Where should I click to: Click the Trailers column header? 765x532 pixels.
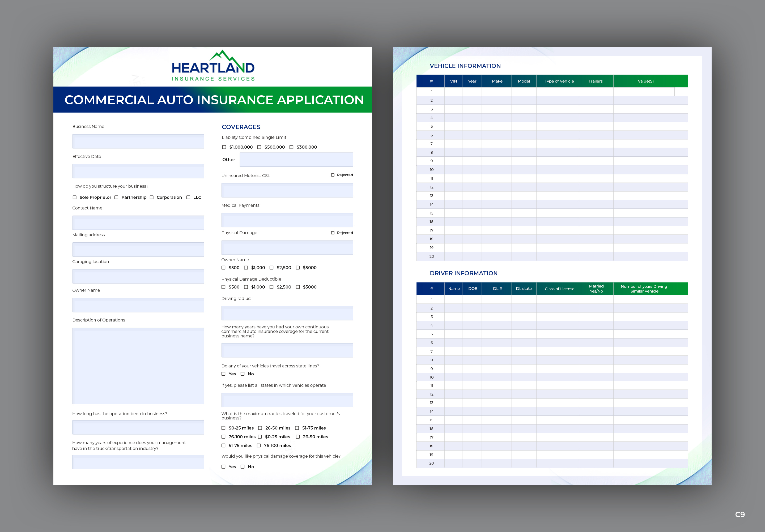[x=596, y=81]
